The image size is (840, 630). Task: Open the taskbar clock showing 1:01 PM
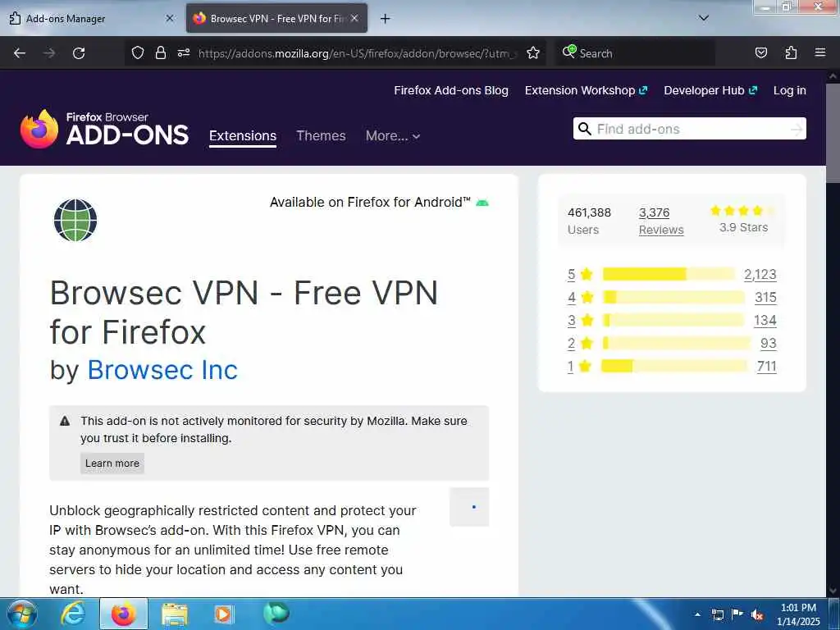(798, 614)
